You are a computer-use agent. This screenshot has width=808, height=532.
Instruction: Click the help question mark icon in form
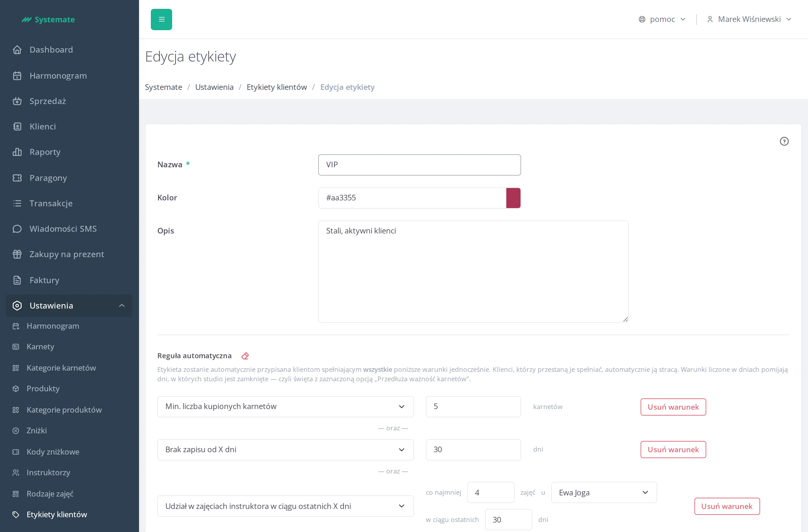784,141
